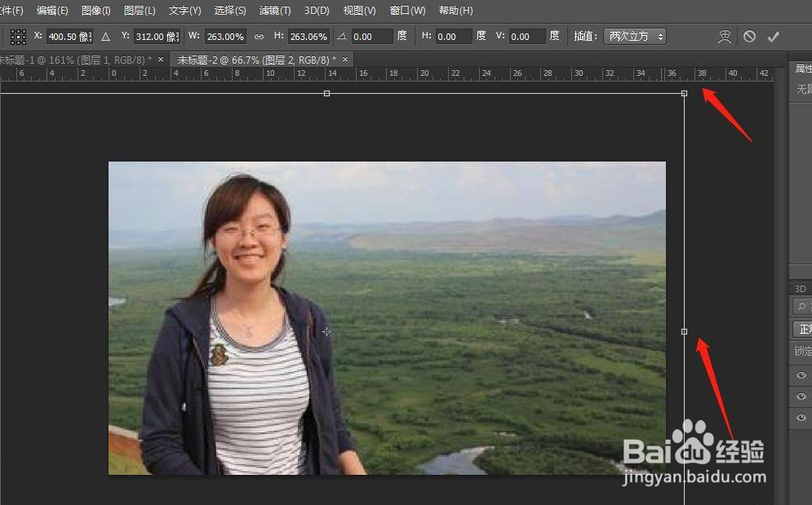This screenshot has height=505, width=812.
Task: Open the 滤镜(T) menu
Action: coord(275,11)
